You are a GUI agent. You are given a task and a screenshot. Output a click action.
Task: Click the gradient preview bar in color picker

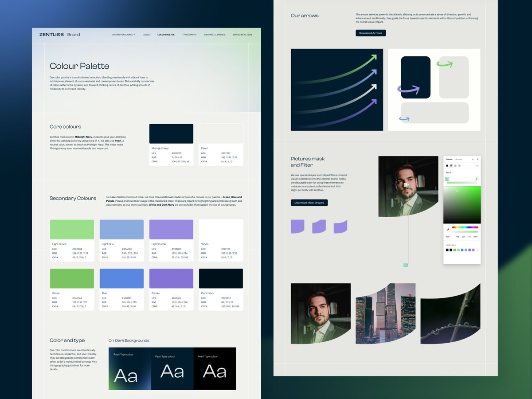pos(462,183)
